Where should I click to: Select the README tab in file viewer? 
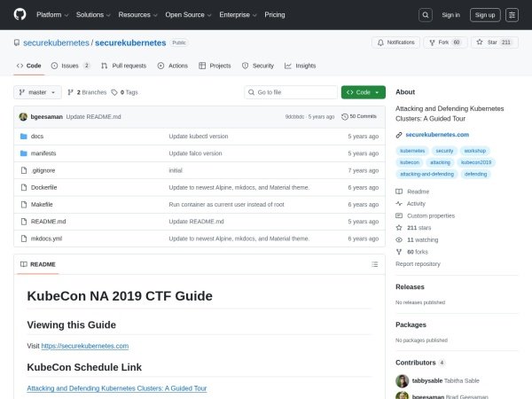click(x=37, y=264)
